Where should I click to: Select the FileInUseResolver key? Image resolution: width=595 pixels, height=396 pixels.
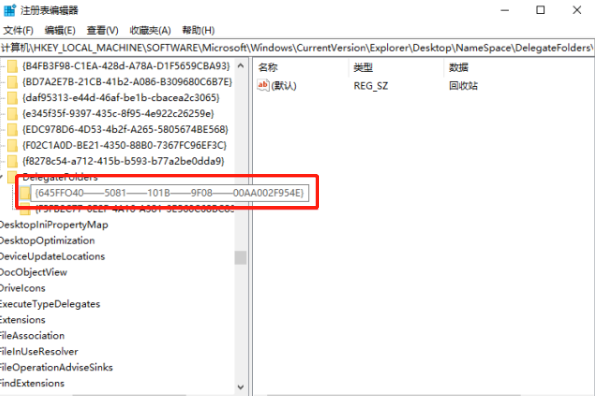pyautogui.click(x=39, y=352)
